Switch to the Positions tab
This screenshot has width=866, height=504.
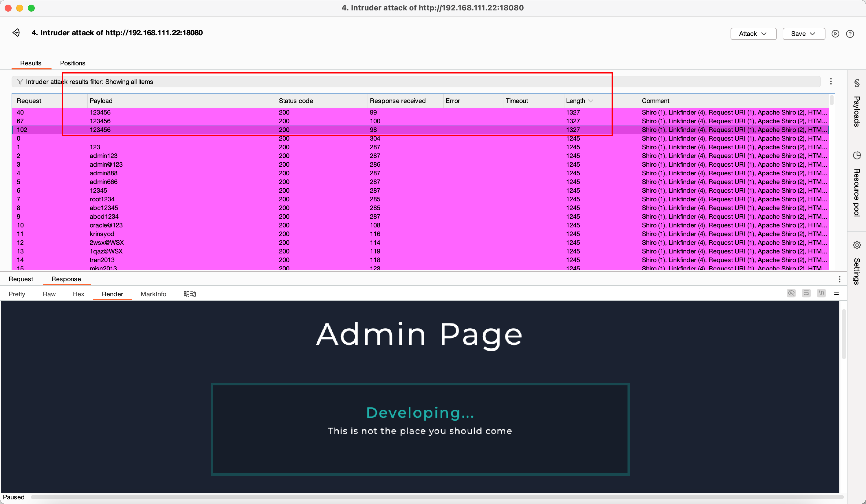[73, 63]
